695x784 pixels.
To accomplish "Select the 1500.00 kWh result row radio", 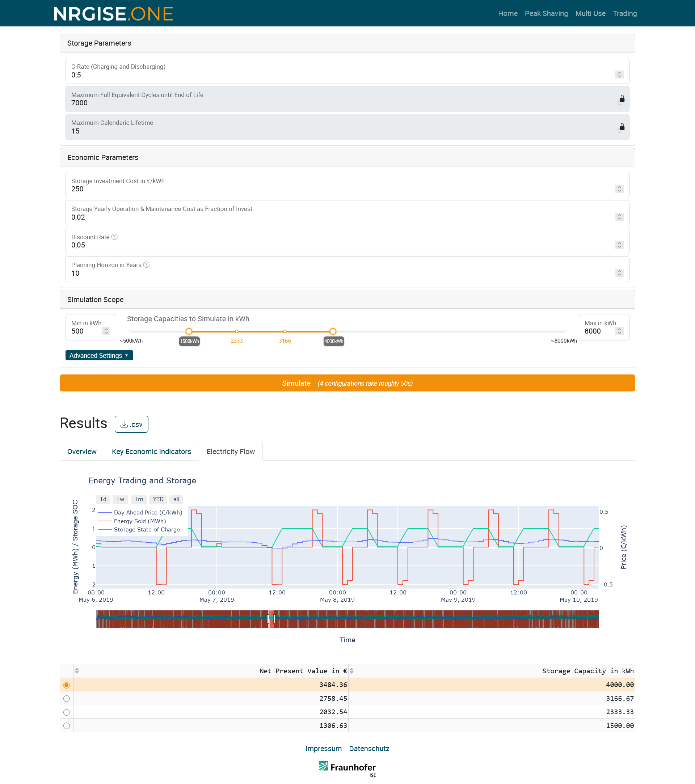I will point(67,726).
